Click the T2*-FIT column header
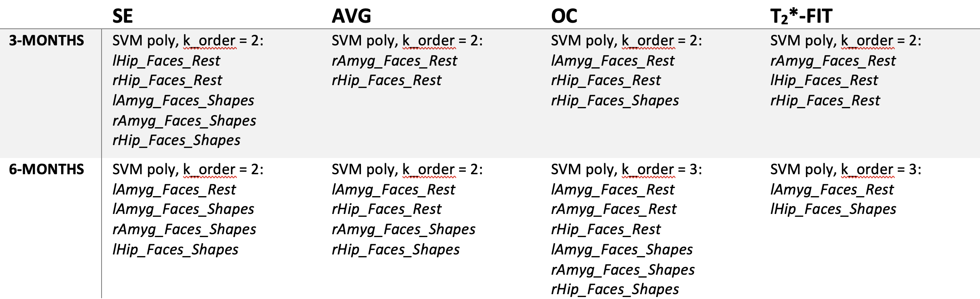This screenshot has height=299, width=980. (x=801, y=16)
